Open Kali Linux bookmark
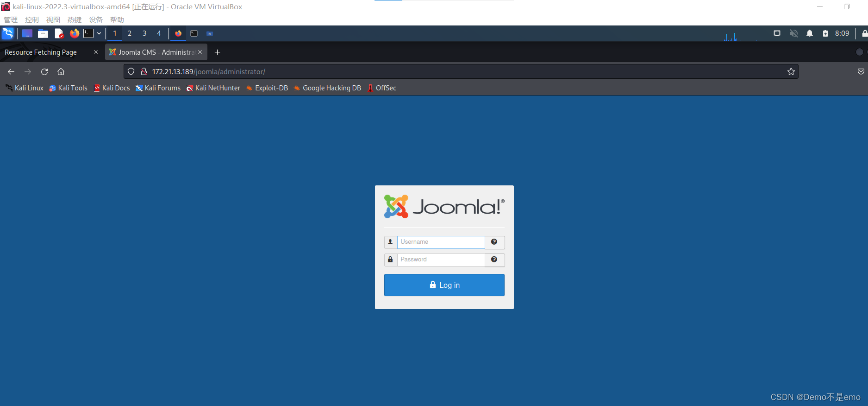The width and height of the screenshot is (868, 406). click(x=25, y=88)
